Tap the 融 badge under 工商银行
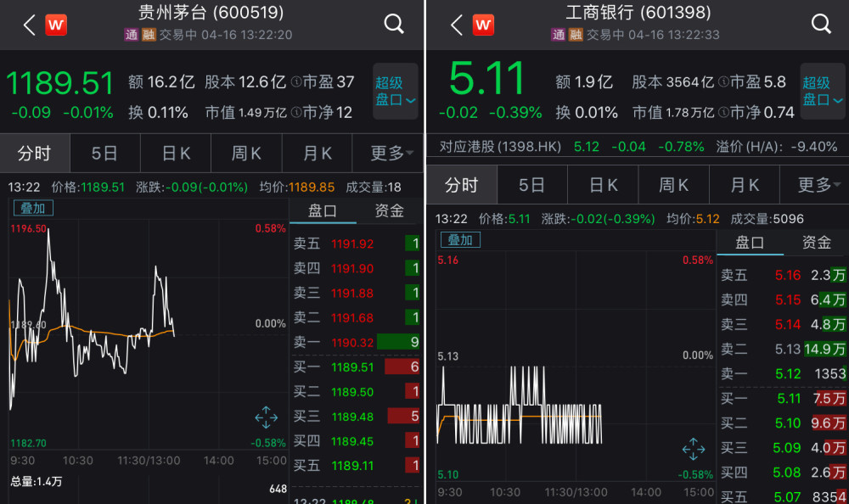The image size is (849, 504). 576,35
